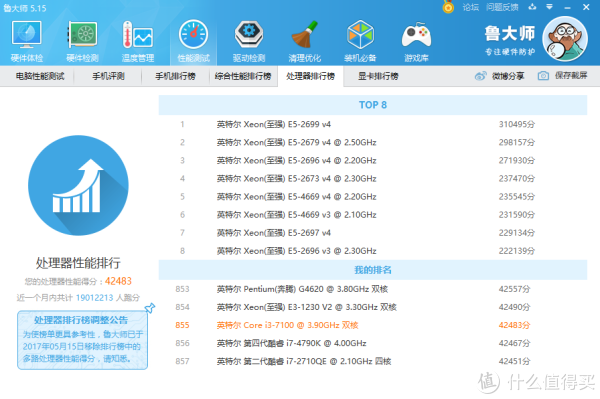Select Xeon E5-2697 v4 row
The height and width of the screenshot is (399, 600).
(x=373, y=233)
